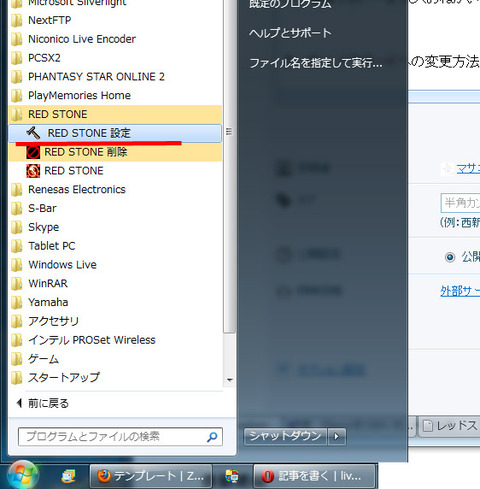Click the colorful taskbar icon beside Firefox
480x489 pixels.
point(232,476)
